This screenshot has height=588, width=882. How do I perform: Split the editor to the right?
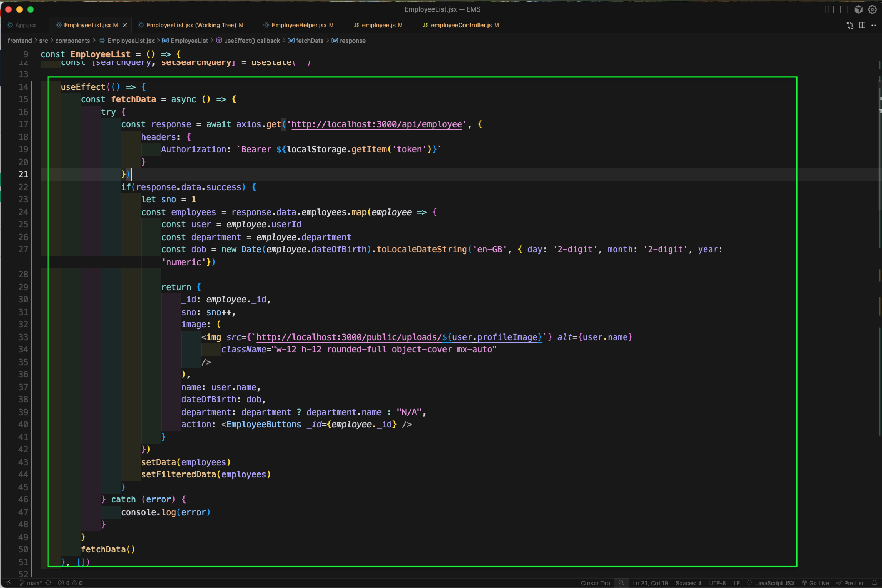click(x=862, y=25)
